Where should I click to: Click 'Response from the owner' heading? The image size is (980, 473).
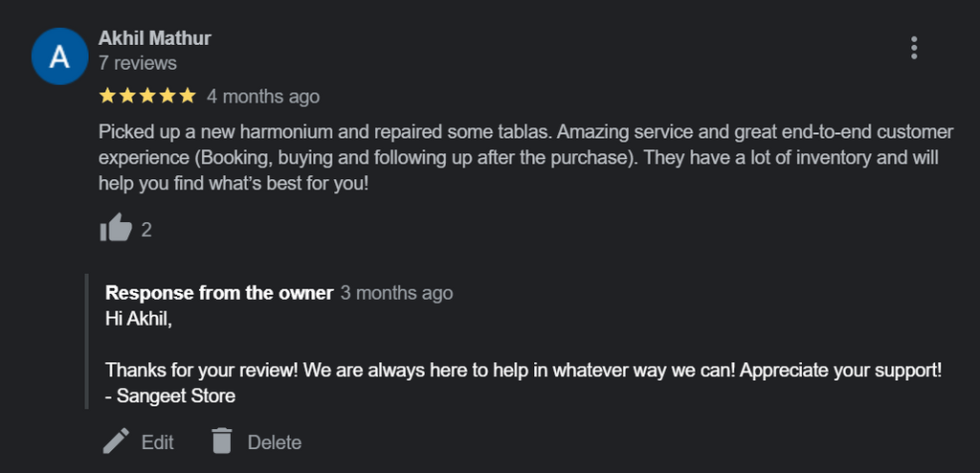[x=219, y=293]
